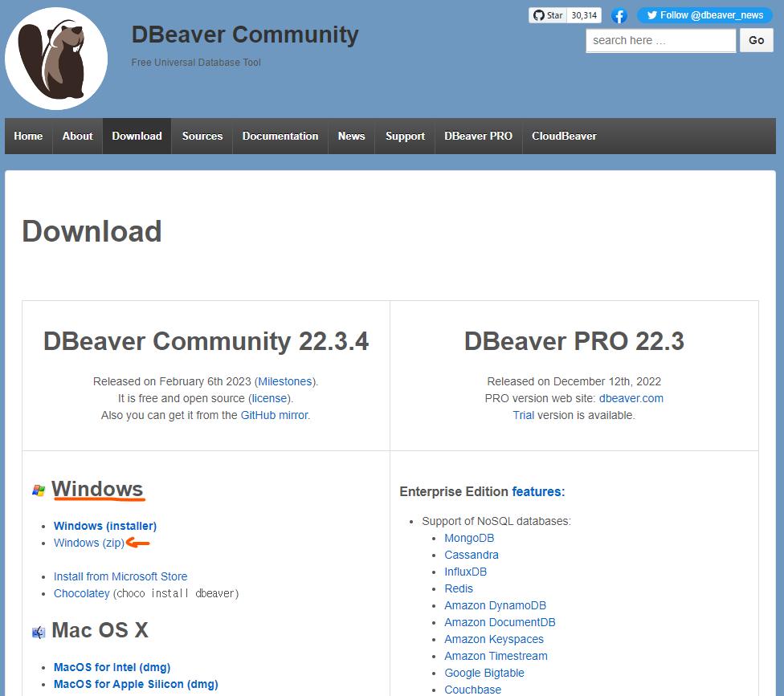Open the Sources menu item
The width and height of the screenshot is (784, 696).
pyautogui.click(x=202, y=136)
